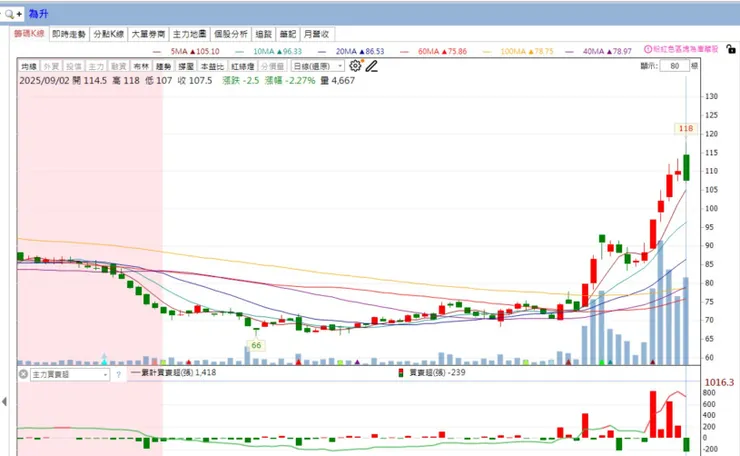Click the 買賣超(張) -239 legend
This screenshot has height=456, width=740.
[437, 372]
